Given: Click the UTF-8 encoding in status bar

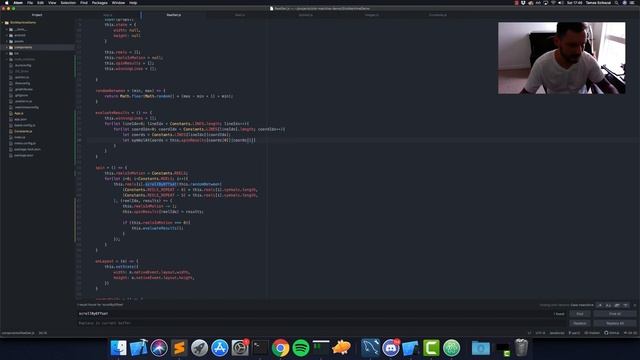Looking at the screenshot, I should pos(540,333).
